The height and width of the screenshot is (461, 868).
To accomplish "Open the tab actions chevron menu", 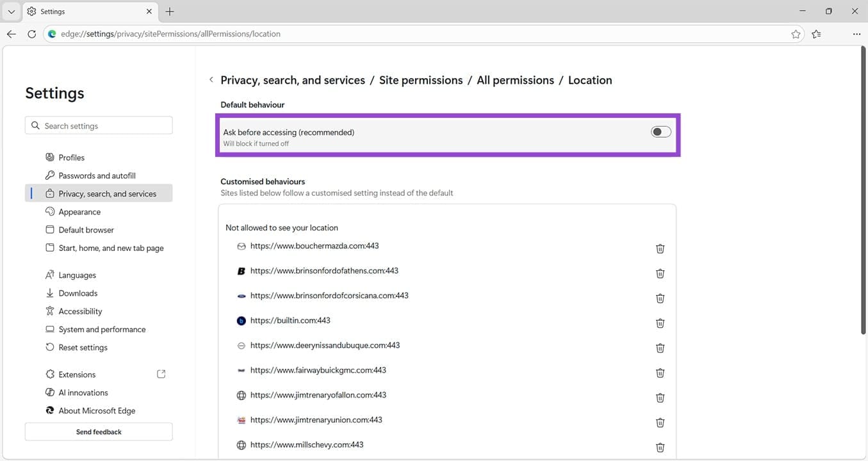I will (x=11, y=11).
